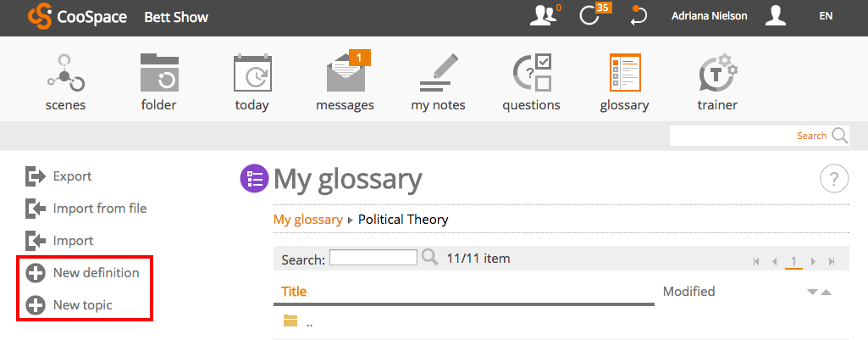The width and height of the screenshot is (868, 340).
Task: Sort descending using the Modified down arrow
Action: pos(812,293)
